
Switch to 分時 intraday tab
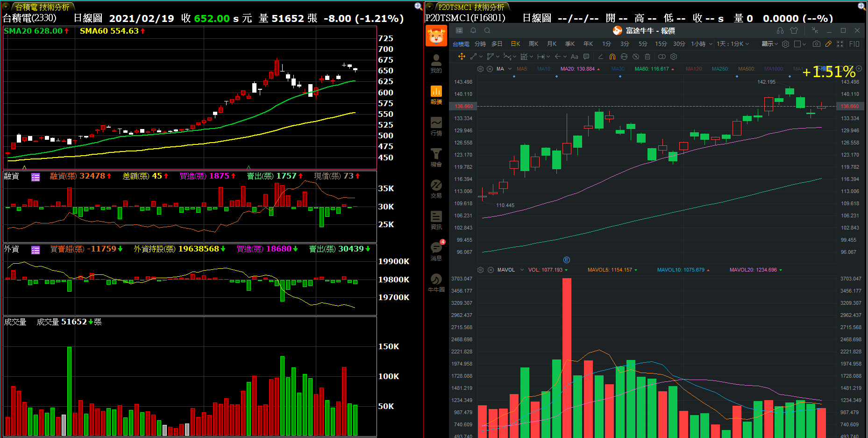(480, 44)
